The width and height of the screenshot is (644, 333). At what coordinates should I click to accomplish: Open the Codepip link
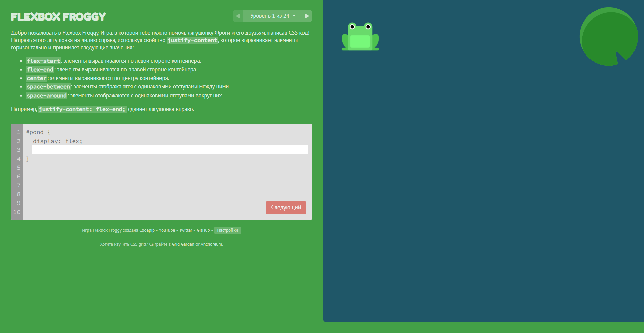[147, 230]
